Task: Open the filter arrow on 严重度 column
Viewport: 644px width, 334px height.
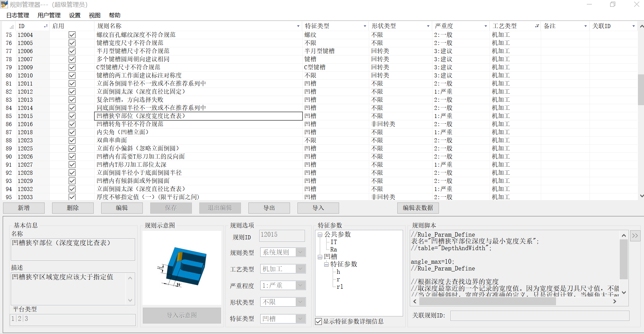Action: coord(486,26)
